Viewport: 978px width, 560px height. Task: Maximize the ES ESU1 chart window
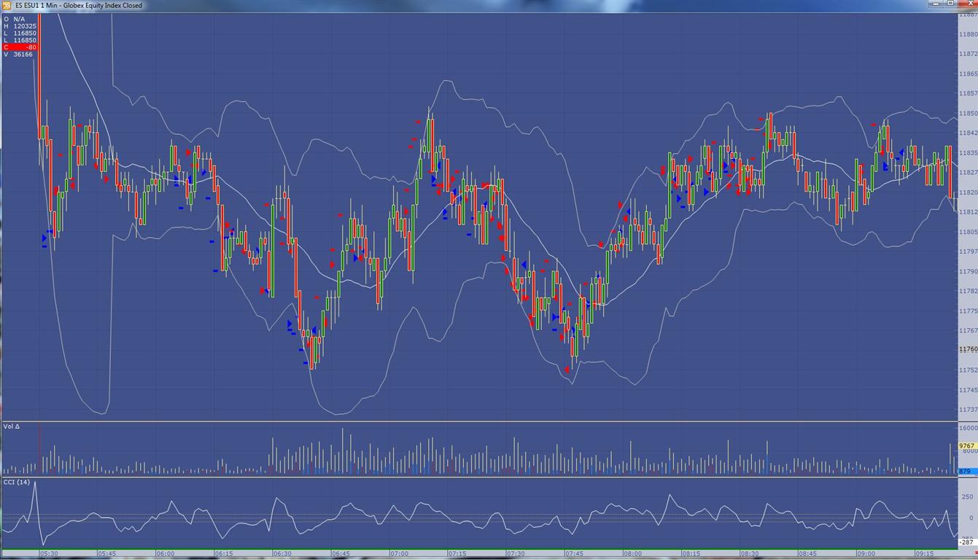951,4
